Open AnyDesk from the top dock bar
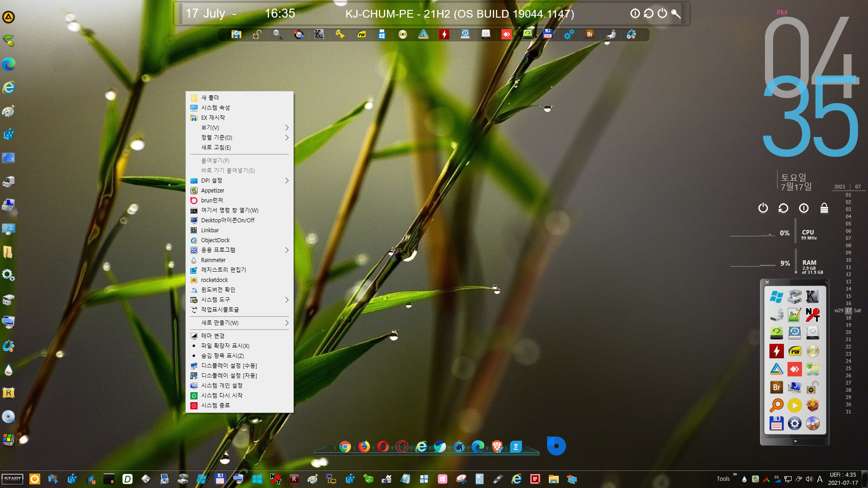 [506, 34]
